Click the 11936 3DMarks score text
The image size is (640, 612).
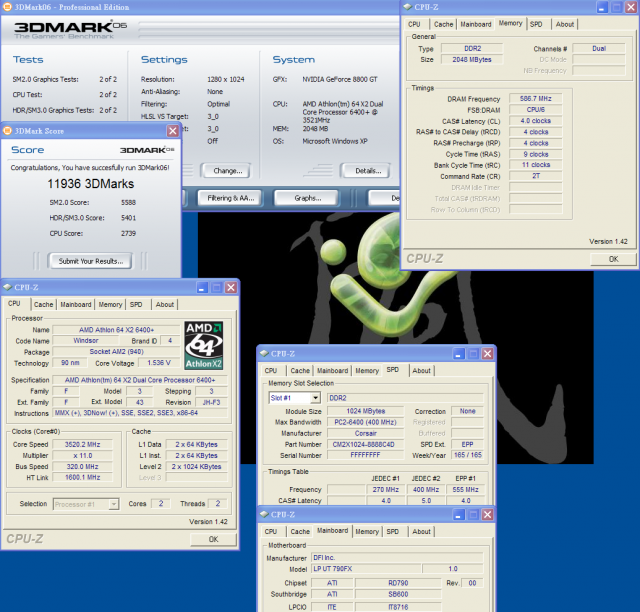(x=91, y=184)
